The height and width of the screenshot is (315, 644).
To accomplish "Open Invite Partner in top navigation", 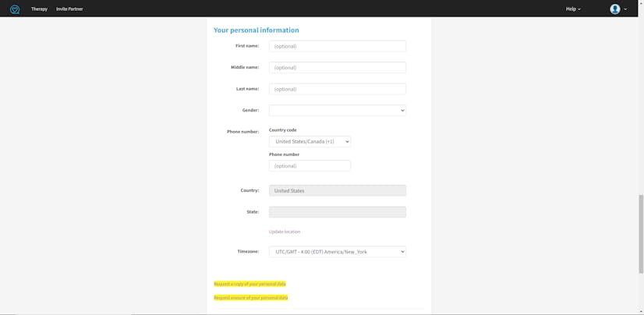I will coord(69,9).
